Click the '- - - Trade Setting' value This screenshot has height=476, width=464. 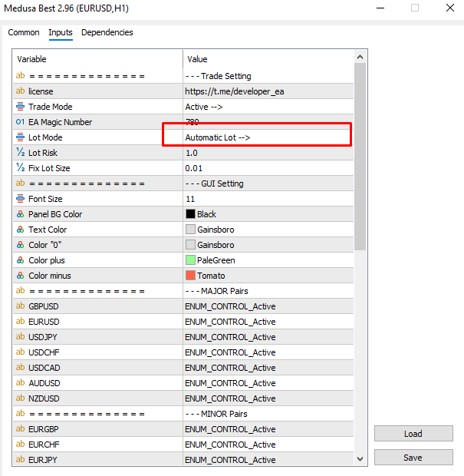point(268,76)
